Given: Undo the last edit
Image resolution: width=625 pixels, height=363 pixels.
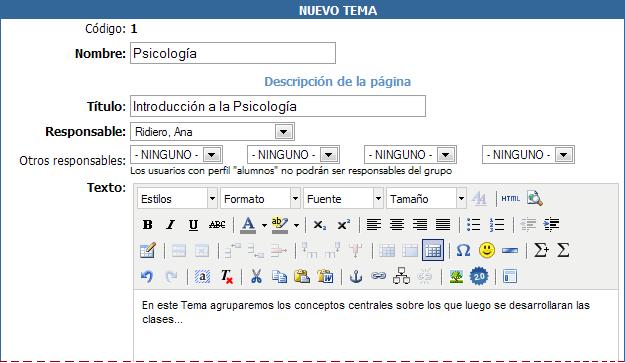Looking at the screenshot, I should (147, 277).
